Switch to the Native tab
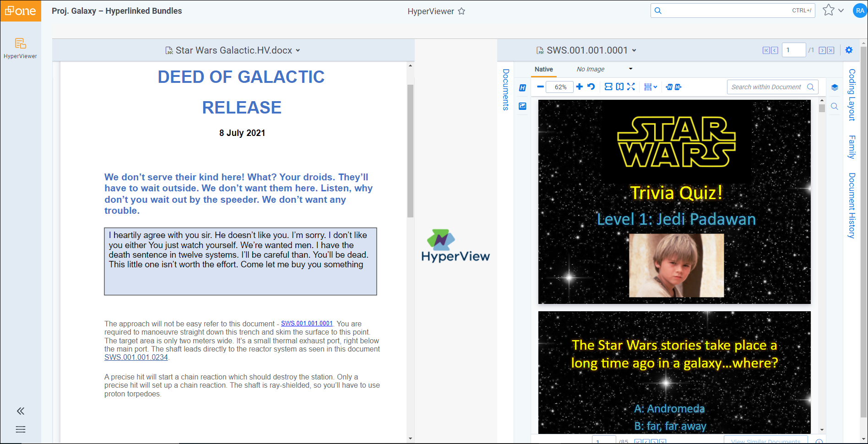Viewport: 868px width, 444px height. point(543,69)
